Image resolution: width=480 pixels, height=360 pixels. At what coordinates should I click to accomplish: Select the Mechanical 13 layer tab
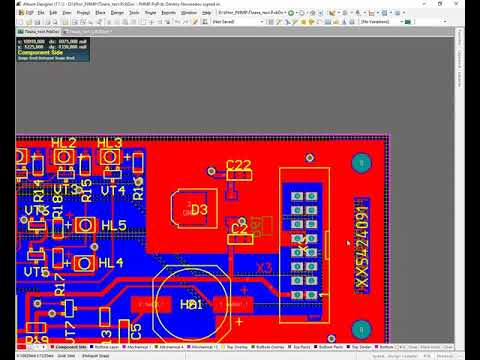202,347
